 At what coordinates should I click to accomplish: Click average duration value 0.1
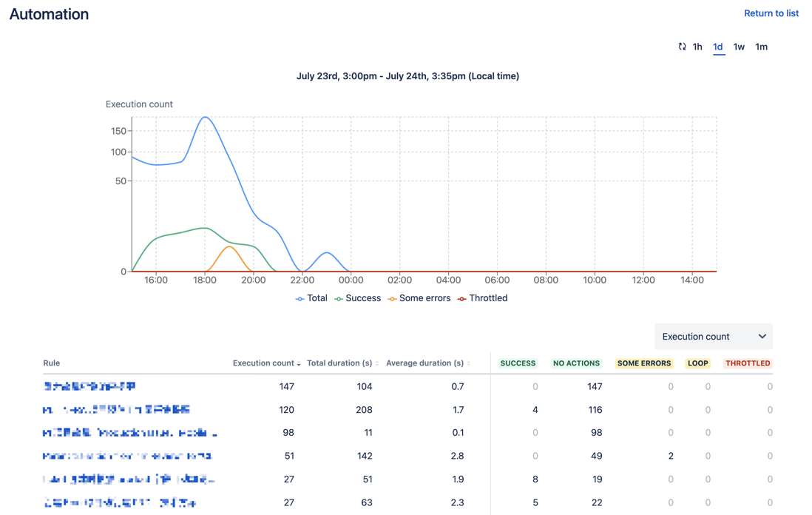point(458,433)
